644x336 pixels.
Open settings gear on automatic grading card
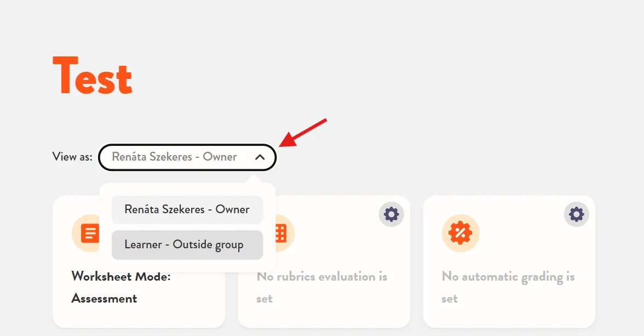coord(576,214)
